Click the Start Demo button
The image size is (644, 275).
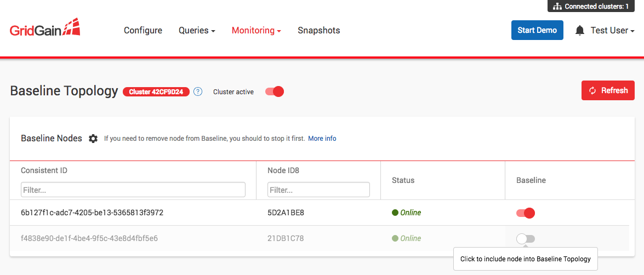pyautogui.click(x=537, y=30)
